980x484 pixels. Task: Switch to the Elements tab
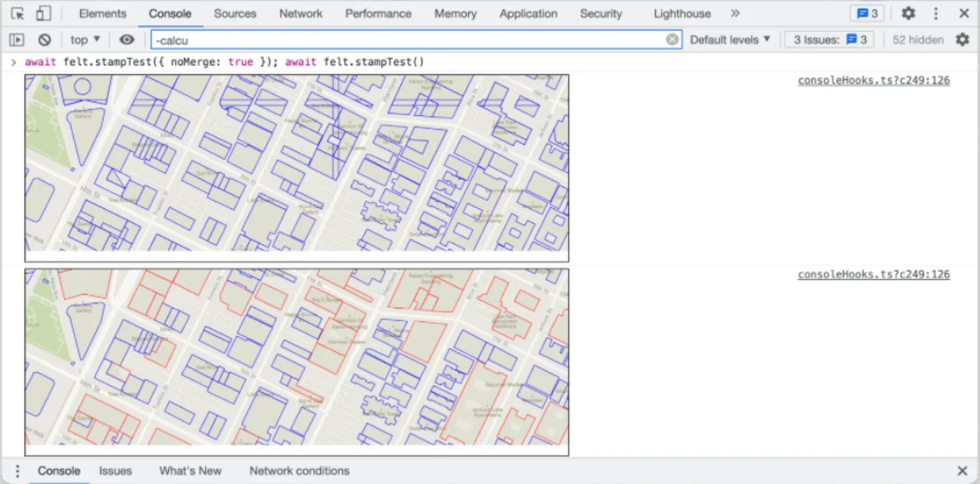pos(102,13)
